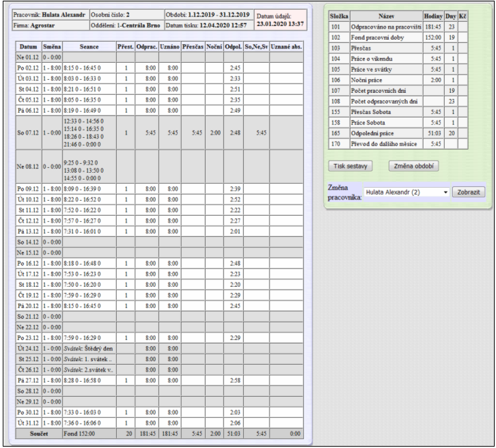Click the Změna období button
Screen dimensions: 496x448
pos(413,166)
